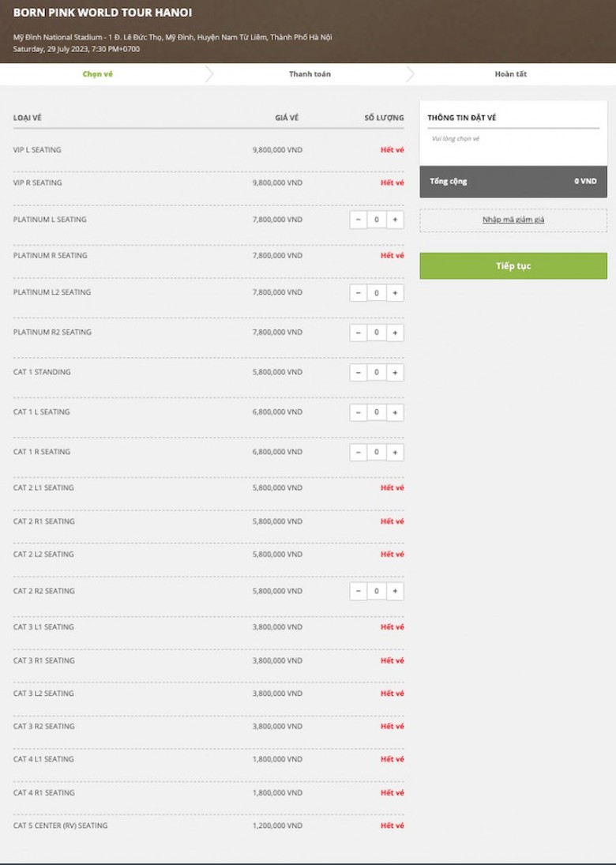This screenshot has height=865, width=616.
Task: Go to the Thanh toán step
Action: [x=310, y=74]
